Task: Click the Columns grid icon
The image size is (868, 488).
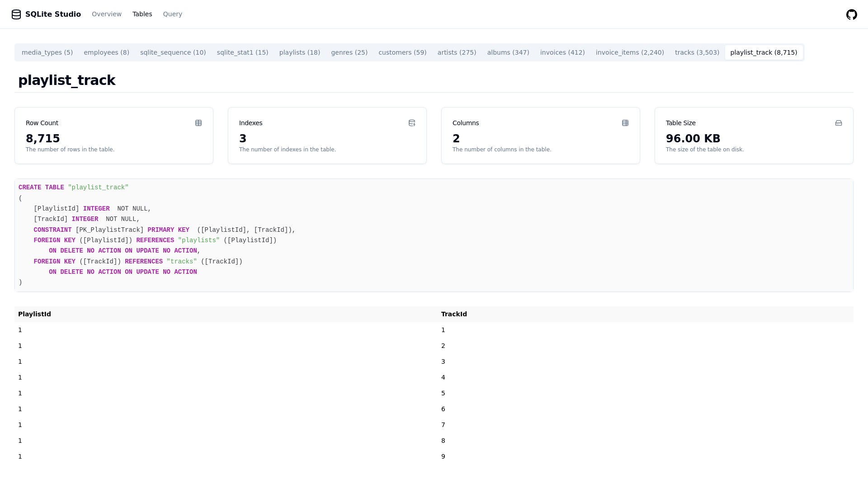Action: [625, 123]
